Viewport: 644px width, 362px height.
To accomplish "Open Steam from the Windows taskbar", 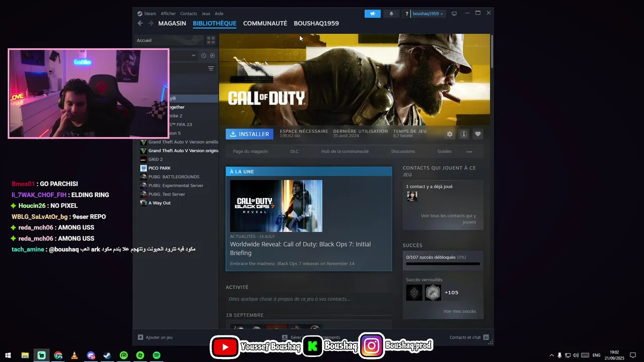I will 107,355.
